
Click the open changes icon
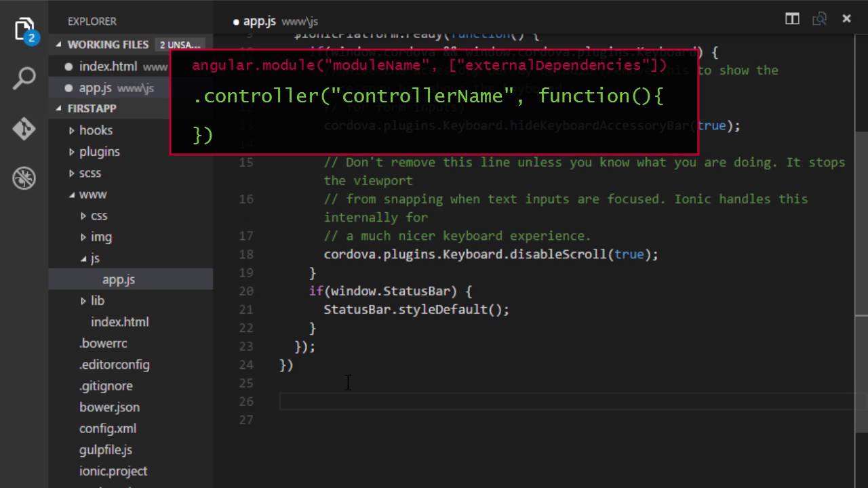pos(819,19)
